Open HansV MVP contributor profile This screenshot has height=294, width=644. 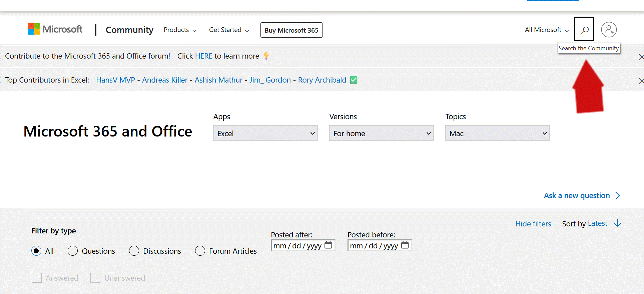tap(115, 80)
